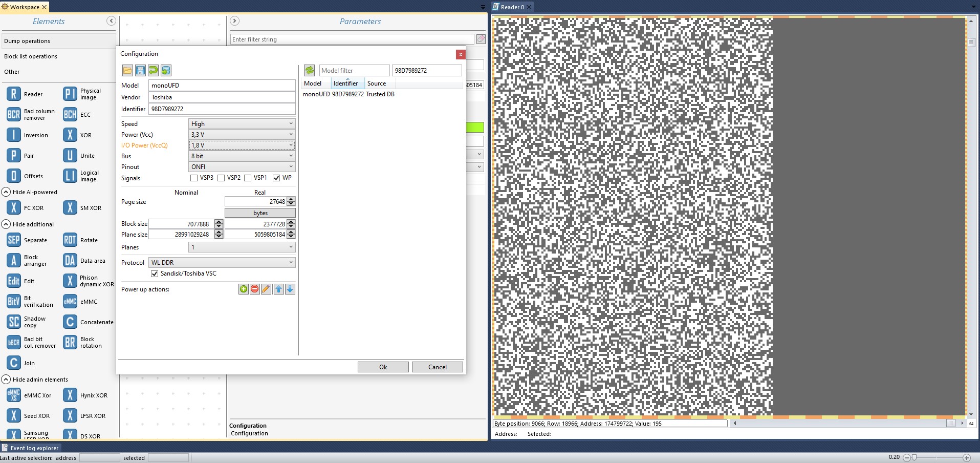
Task: Select the Shadow copy element
Action: (x=27, y=322)
